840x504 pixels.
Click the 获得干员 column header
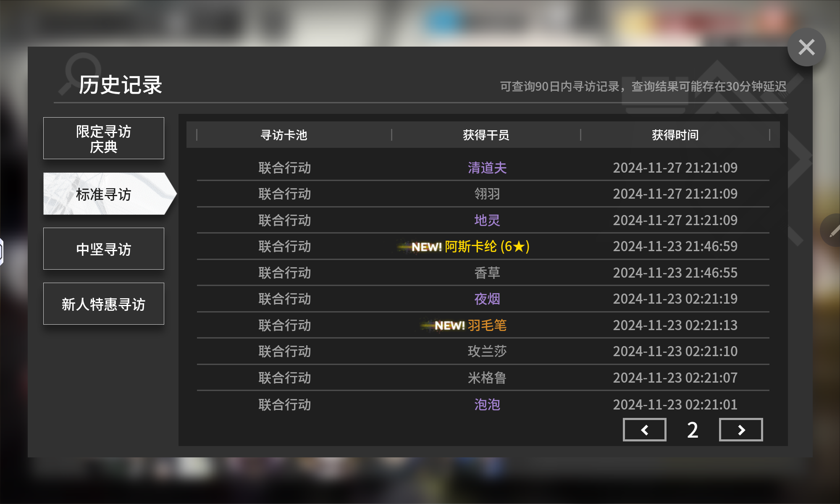coord(486,135)
